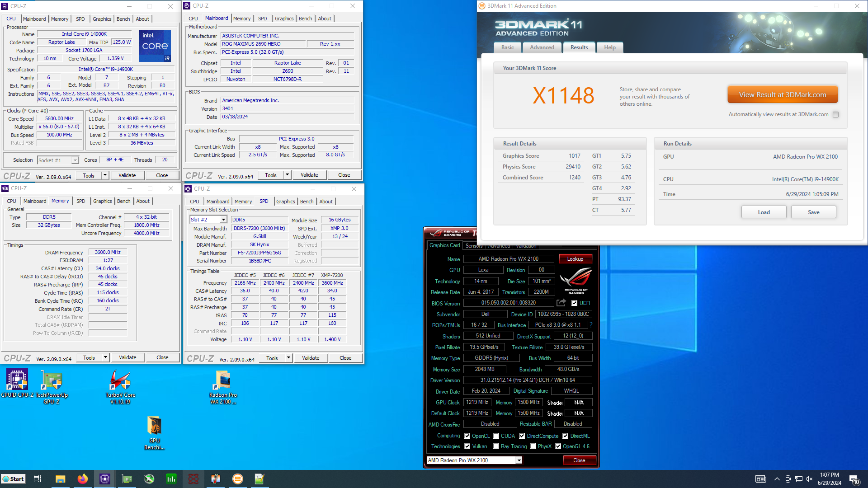
Task: Toggle Automatically view results at 3DMark.com checkbox
Action: click(835, 114)
